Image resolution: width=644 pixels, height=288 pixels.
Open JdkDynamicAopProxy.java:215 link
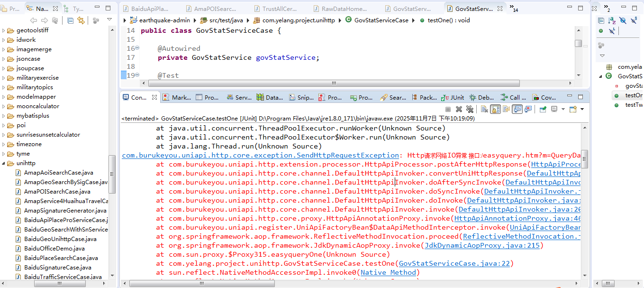482,246
